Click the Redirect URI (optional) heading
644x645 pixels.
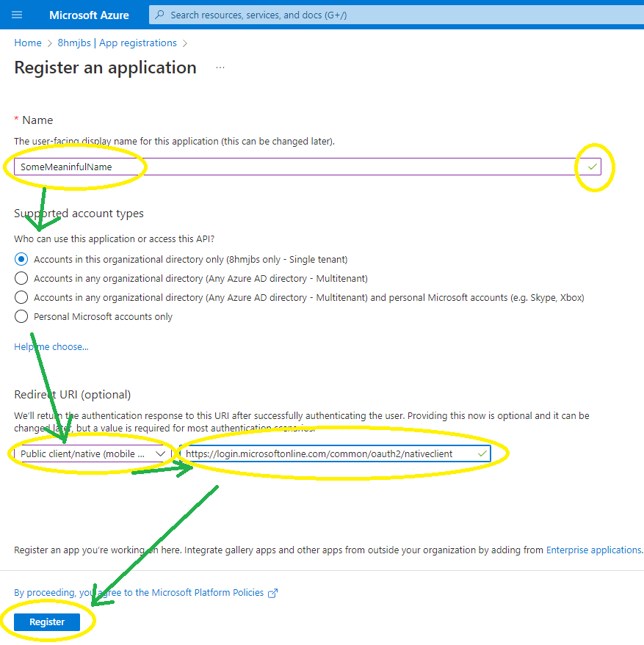[73, 395]
